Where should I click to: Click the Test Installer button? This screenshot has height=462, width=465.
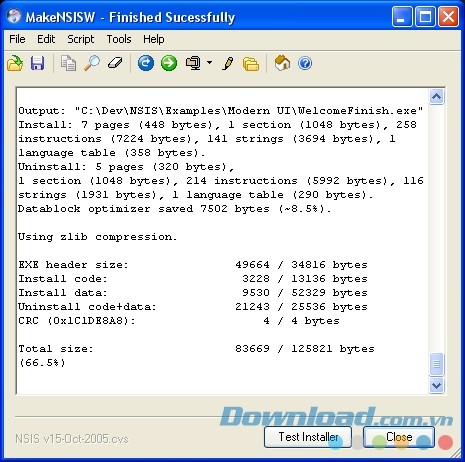pyautogui.click(x=308, y=437)
